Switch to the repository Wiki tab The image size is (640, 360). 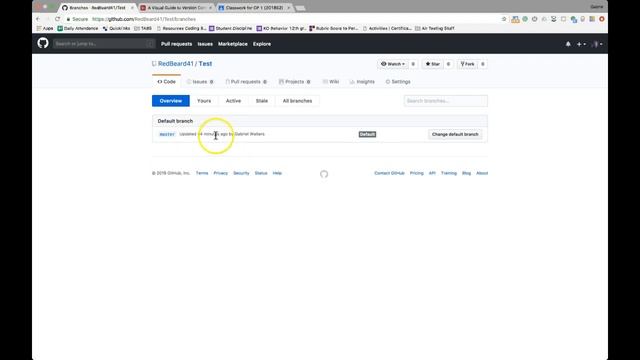click(331, 82)
